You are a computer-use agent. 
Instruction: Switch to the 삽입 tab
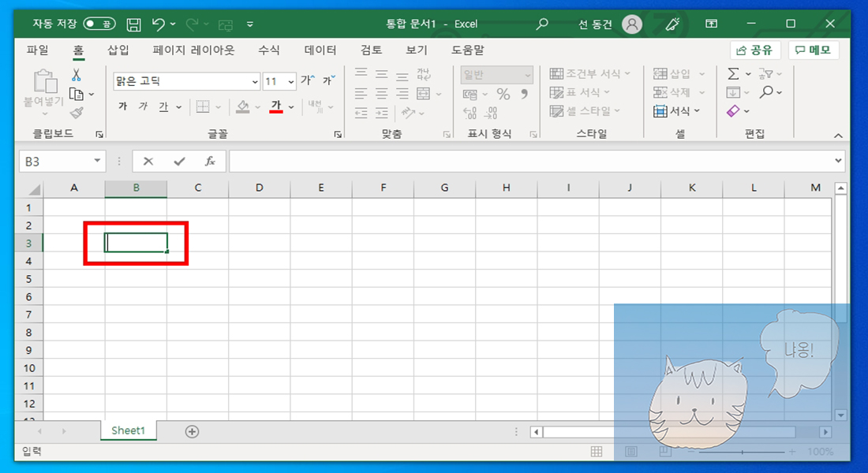[x=118, y=50]
